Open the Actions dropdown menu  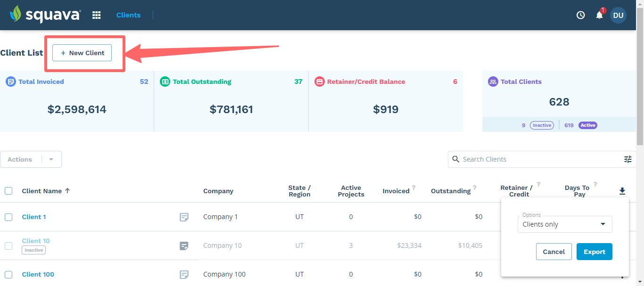pos(31,159)
